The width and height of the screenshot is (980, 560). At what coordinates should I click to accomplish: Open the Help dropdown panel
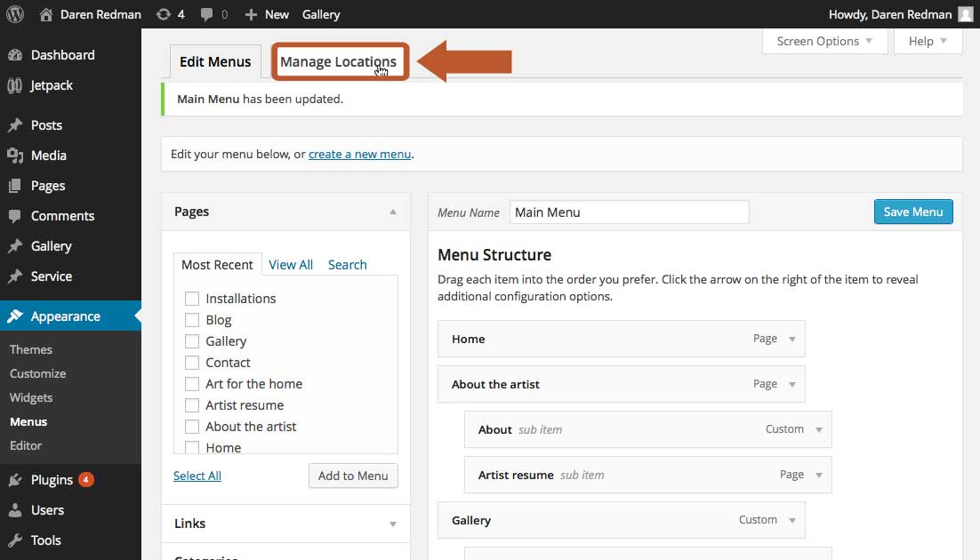(x=928, y=41)
